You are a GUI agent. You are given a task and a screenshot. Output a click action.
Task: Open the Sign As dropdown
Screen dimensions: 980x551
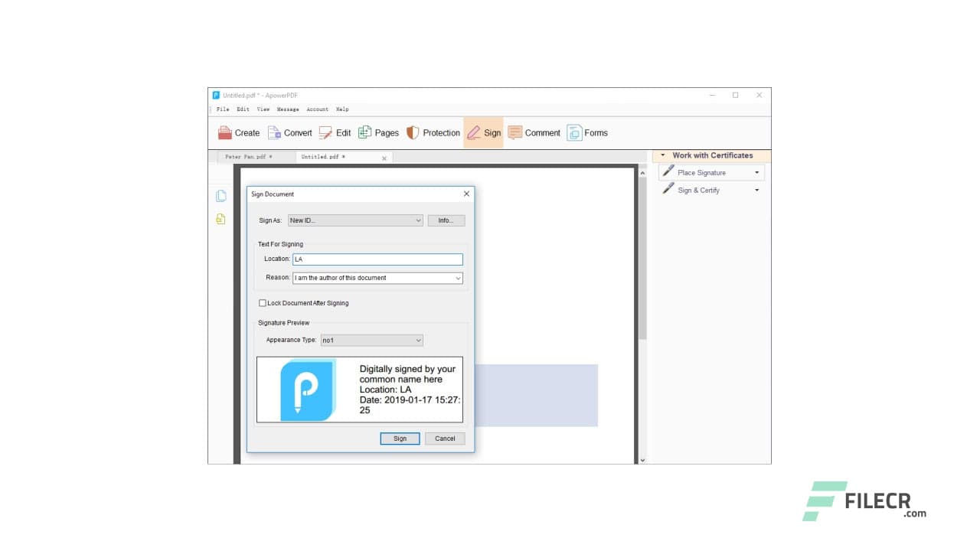pyautogui.click(x=418, y=220)
